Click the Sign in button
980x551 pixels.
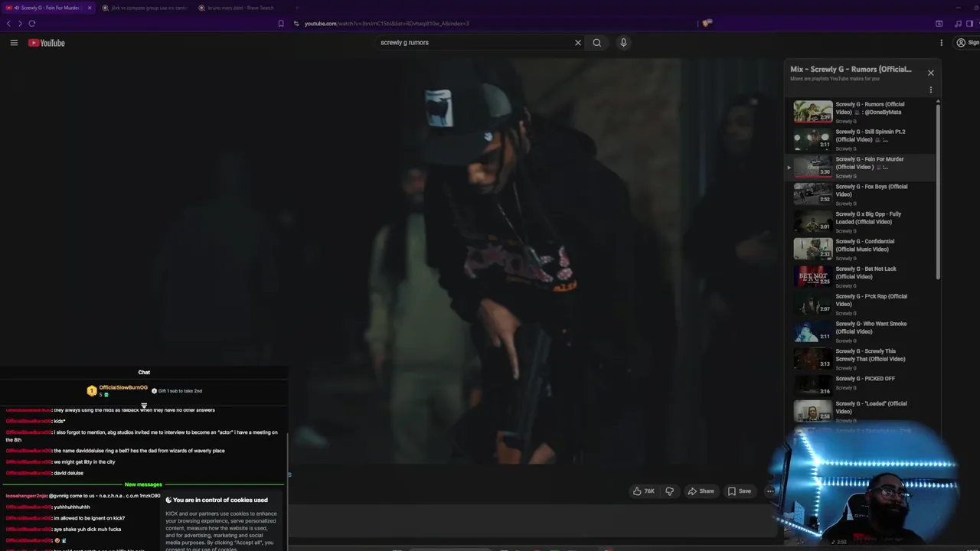[967, 43]
